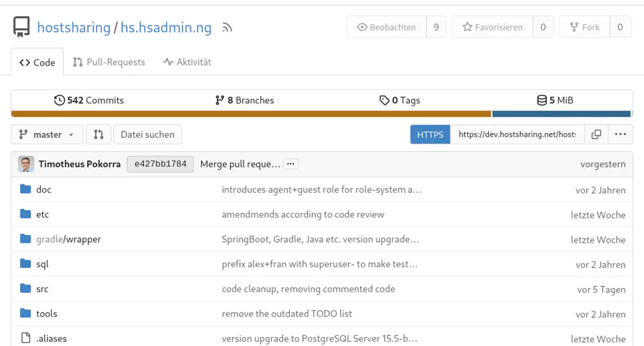644x346 pixels.
Task: Click the vorgestern commit timestamp
Action: pyautogui.click(x=603, y=165)
